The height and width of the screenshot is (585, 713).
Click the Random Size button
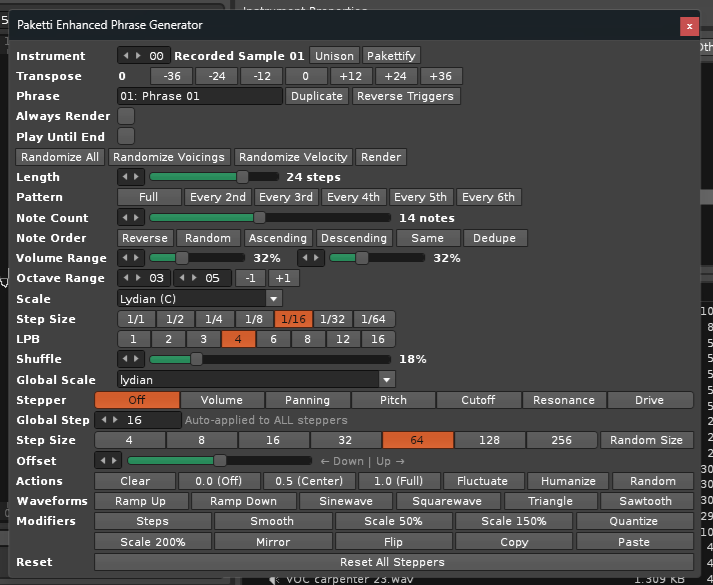[x=647, y=440]
